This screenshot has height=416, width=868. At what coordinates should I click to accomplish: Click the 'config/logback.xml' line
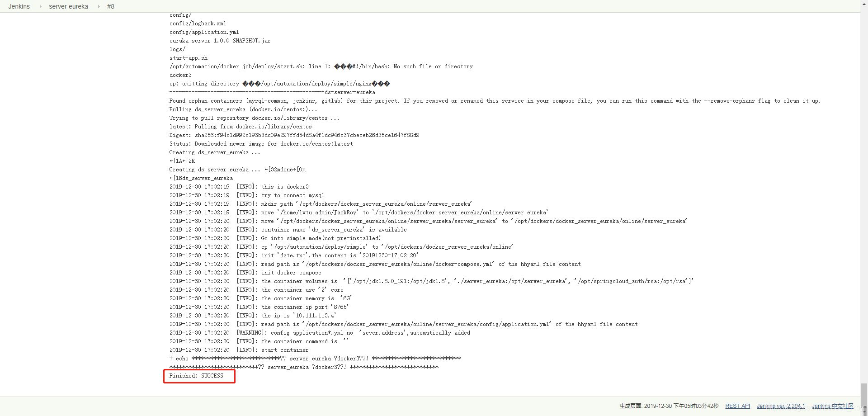pyautogui.click(x=198, y=24)
